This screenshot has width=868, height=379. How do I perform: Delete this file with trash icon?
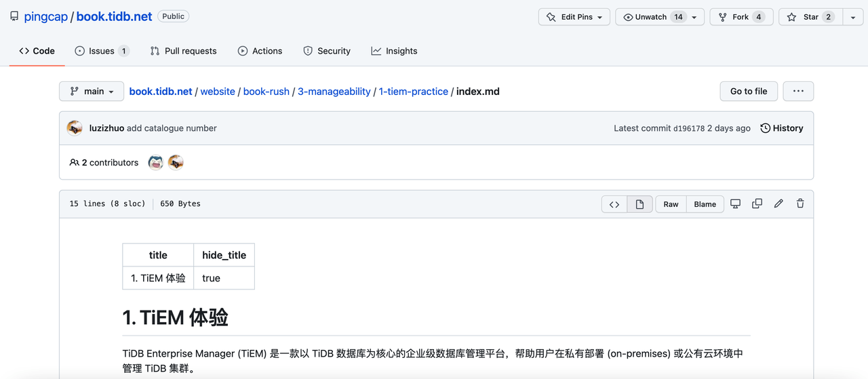pyautogui.click(x=800, y=203)
